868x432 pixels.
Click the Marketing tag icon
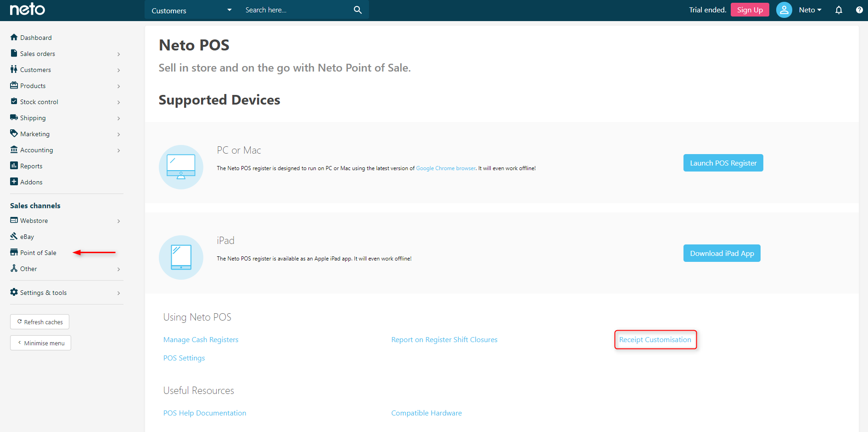coord(14,133)
